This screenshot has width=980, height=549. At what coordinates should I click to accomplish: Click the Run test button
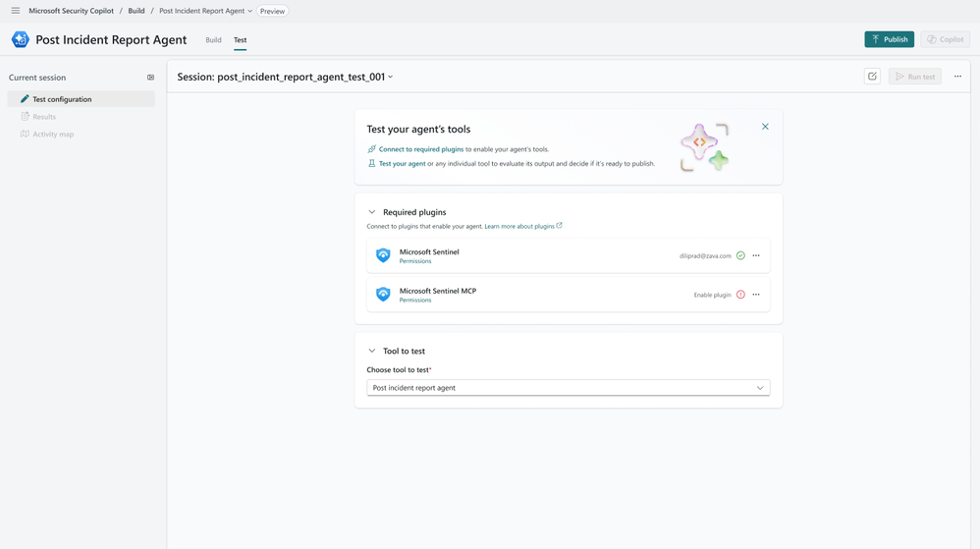point(915,77)
